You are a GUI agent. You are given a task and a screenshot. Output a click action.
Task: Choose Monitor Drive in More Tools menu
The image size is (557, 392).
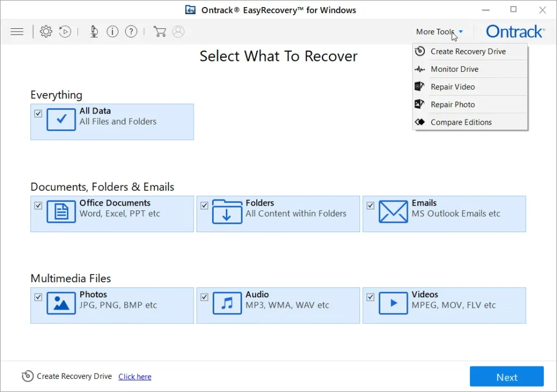tap(454, 69)
